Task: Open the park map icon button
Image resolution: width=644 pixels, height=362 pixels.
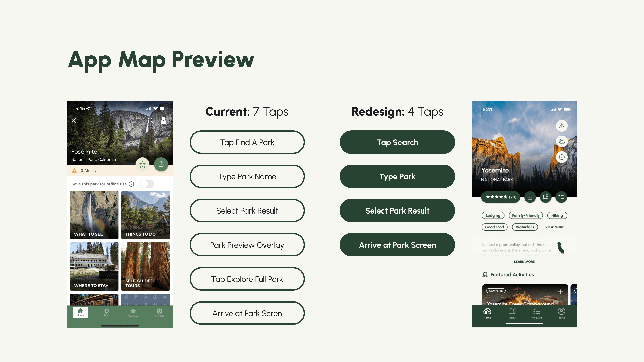Action: [x=546, y=197]
